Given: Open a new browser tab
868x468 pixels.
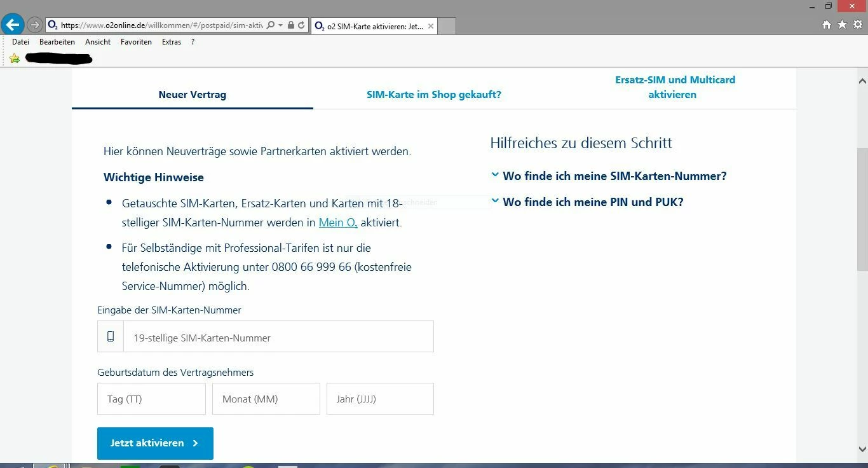Looking at the screenshot, I should click(447, 26).
